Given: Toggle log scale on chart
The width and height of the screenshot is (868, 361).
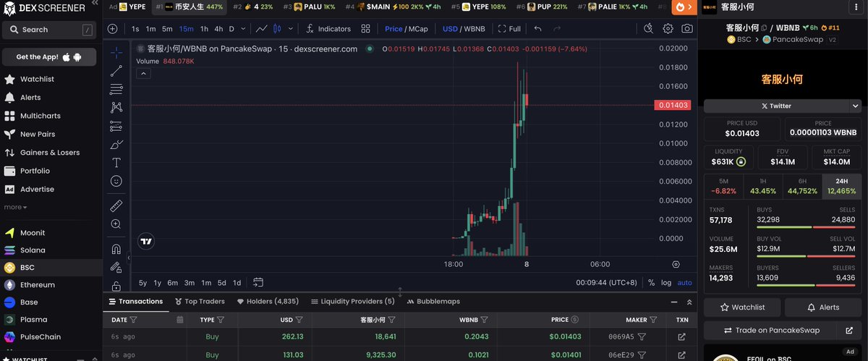Looking at the screenshot, I should [x=666, y=283].
